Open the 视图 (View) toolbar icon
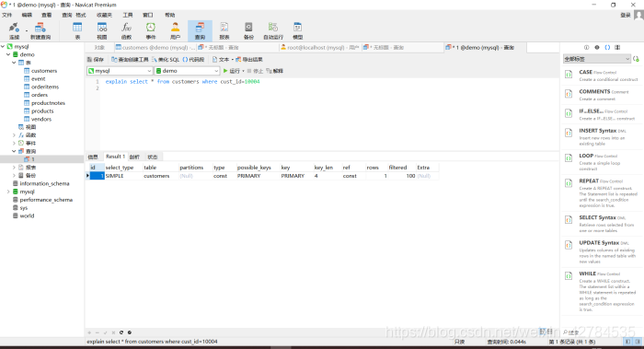This screenshot has width=644, height=349. point(102,30)
